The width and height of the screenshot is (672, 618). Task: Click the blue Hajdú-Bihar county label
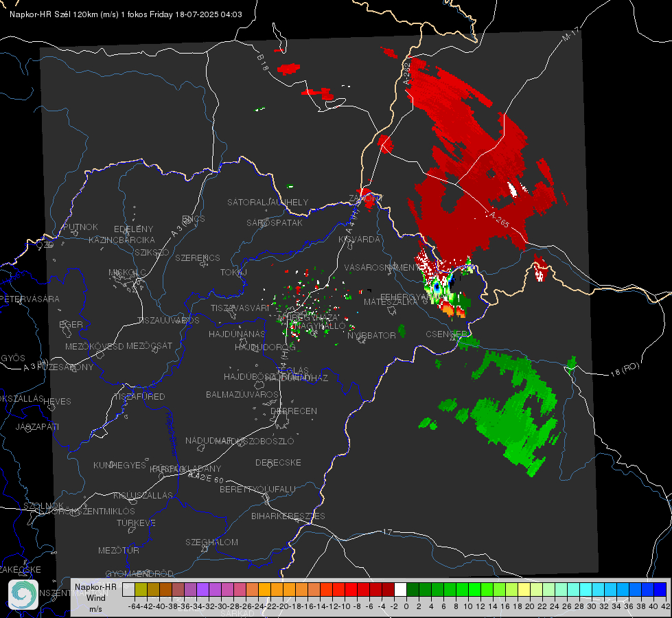click(172, 433)
